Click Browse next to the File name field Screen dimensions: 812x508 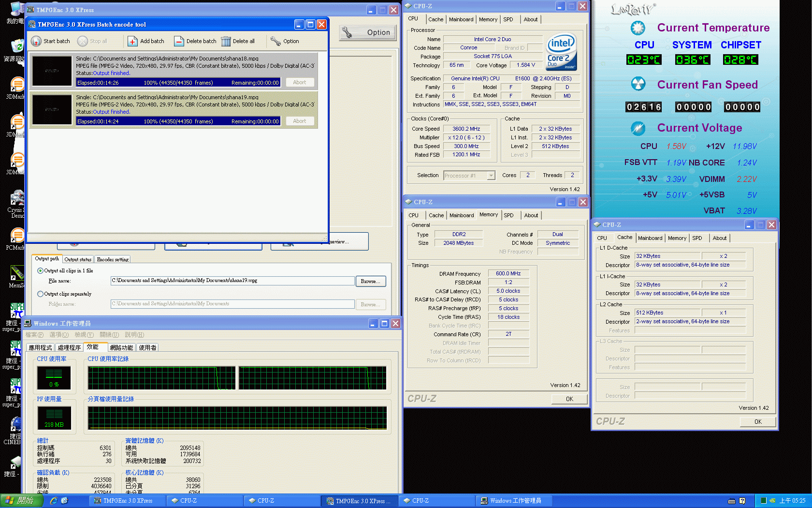coord(371,281)
